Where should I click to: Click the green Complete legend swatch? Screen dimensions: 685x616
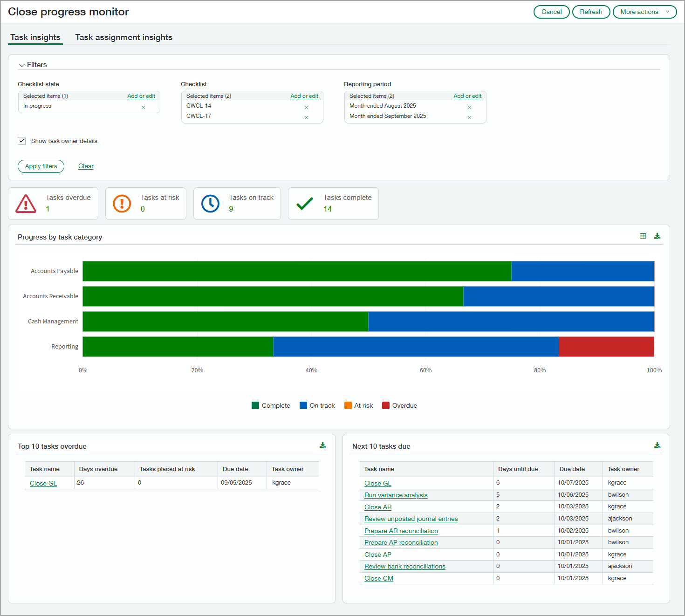(255, 405)
